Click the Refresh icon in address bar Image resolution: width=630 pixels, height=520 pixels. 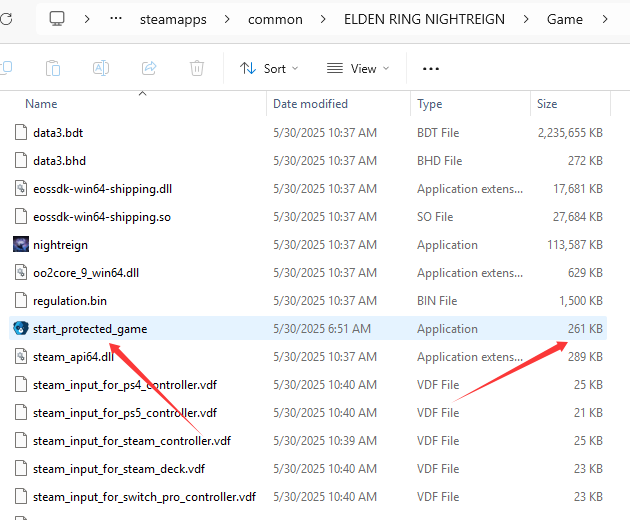(6, 19)
